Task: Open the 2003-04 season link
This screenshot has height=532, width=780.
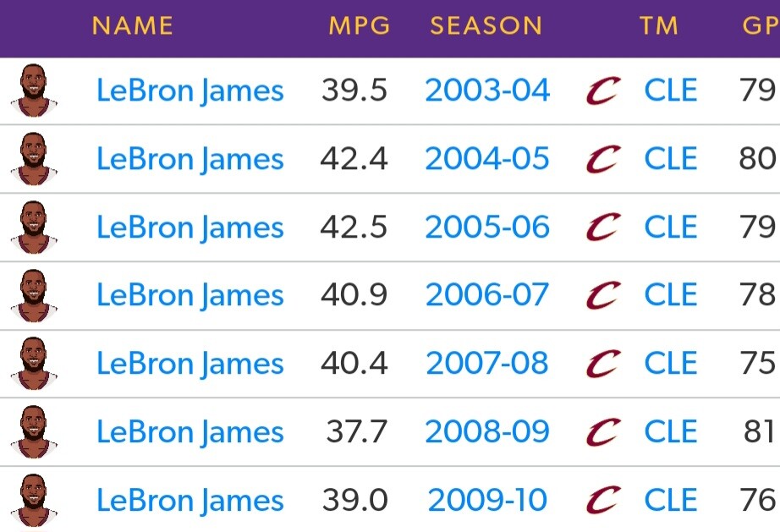Action: tap(487, 90)
